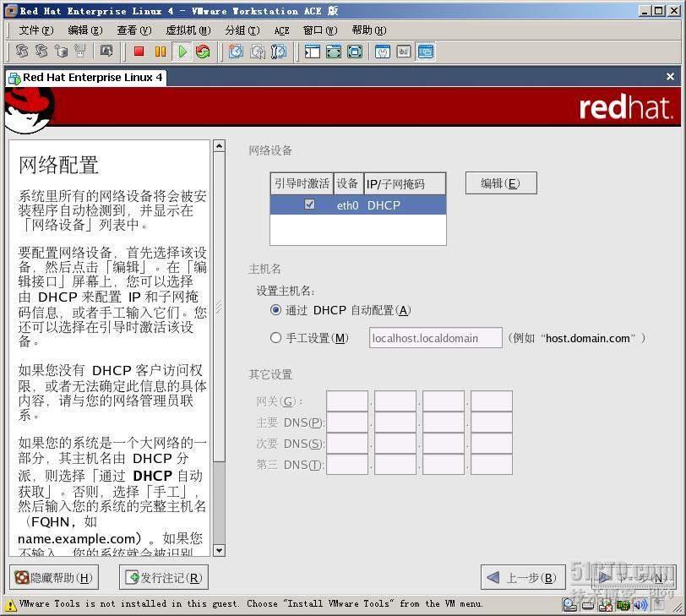Open the 窗口(W) menu
This screenshot has height=616, width=686.
point(320,30)
